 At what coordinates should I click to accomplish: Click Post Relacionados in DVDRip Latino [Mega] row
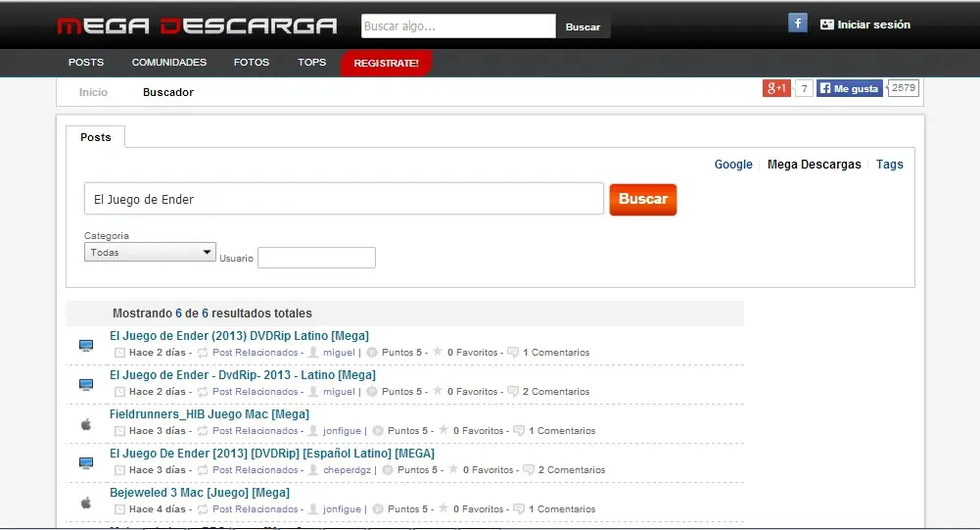click(255, 353)
